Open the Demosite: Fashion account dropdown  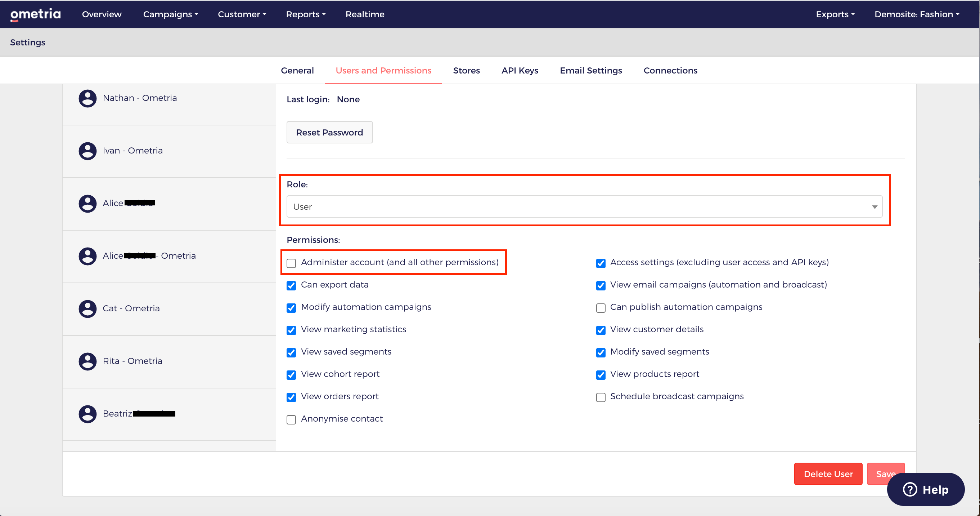(917, 14)
